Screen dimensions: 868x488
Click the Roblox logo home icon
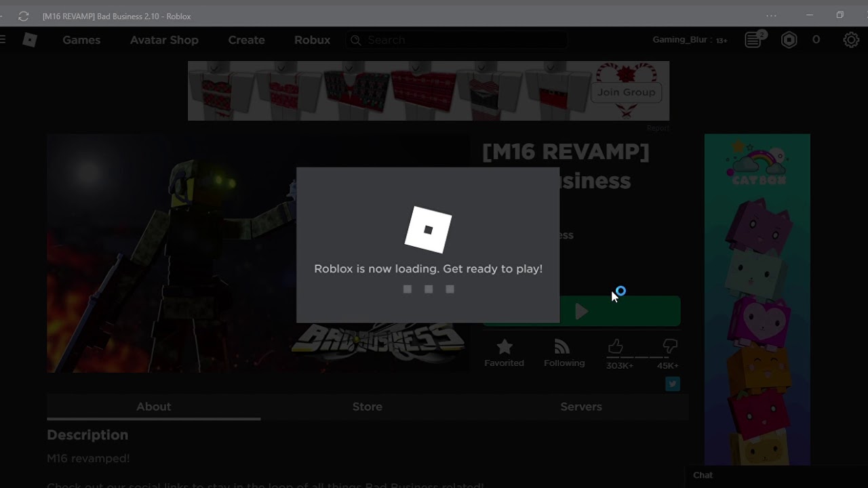[x=29, y=40]
